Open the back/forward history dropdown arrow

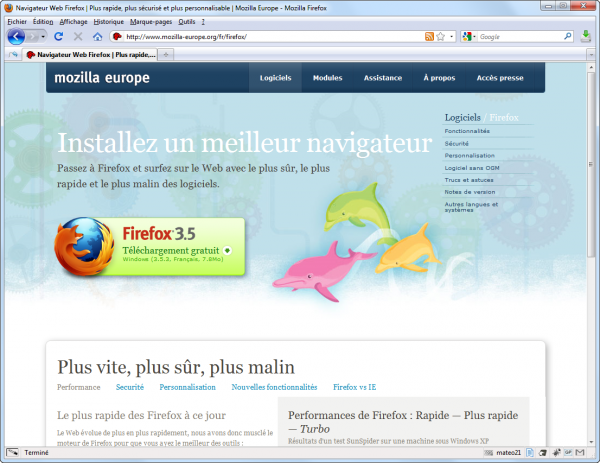(x=43, y=37)
